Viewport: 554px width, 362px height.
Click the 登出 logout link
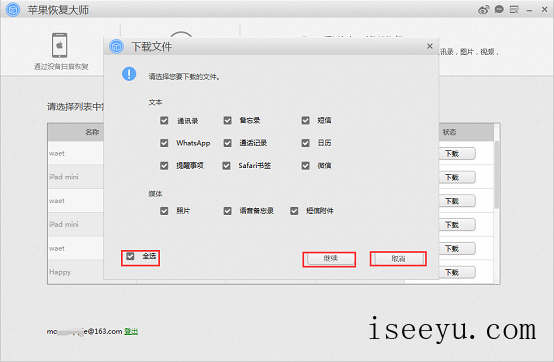coord(131,332)
